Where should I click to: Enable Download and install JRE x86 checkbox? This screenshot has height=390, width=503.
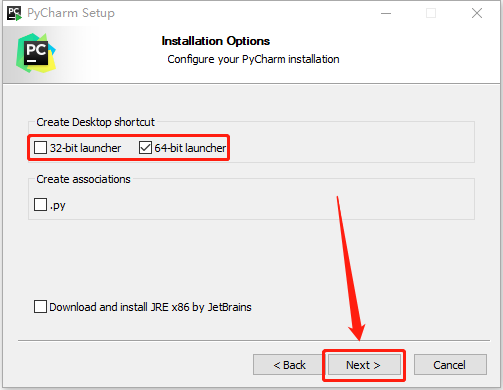click(x=40, y=306)
